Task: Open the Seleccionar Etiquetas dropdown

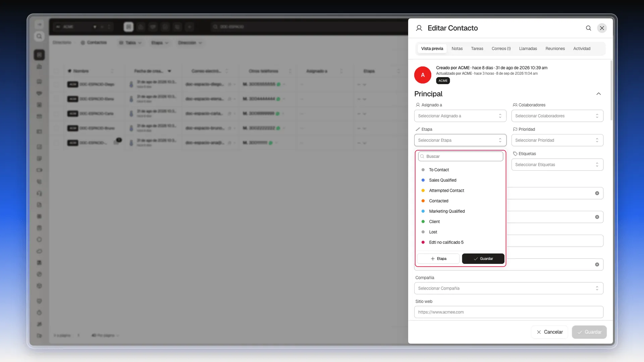Action: pos(557,165)
